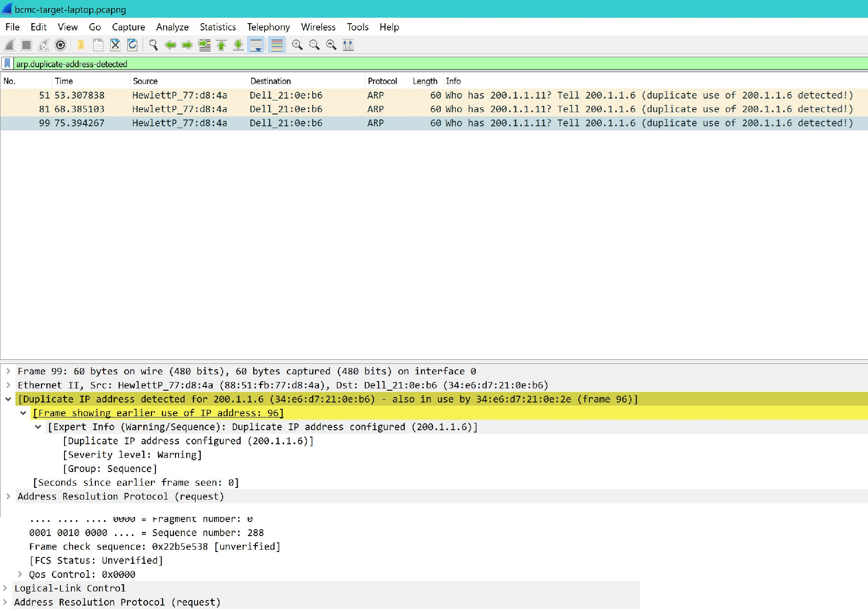Click the display filter bookmark icon
868x611 pixels.
click(7, 64)
